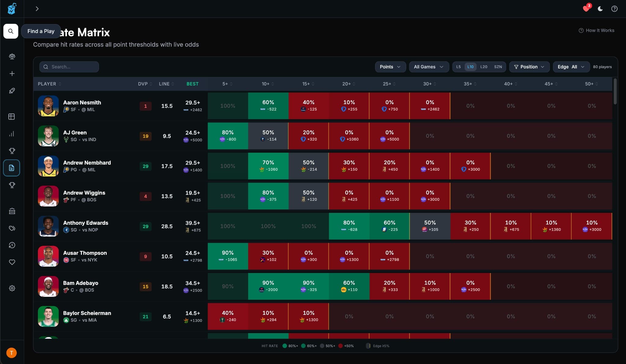Select the rocket icon in the sidebar
The image size is (626, 364).
coord(12,90)
